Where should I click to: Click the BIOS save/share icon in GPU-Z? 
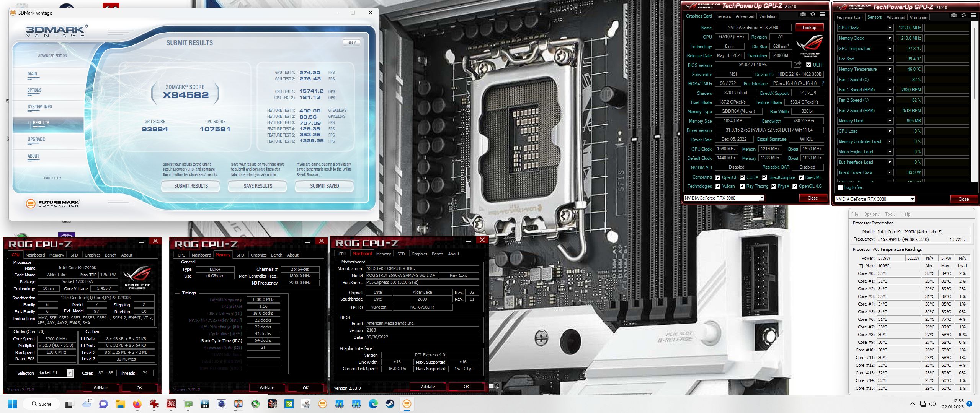point(797,65)
